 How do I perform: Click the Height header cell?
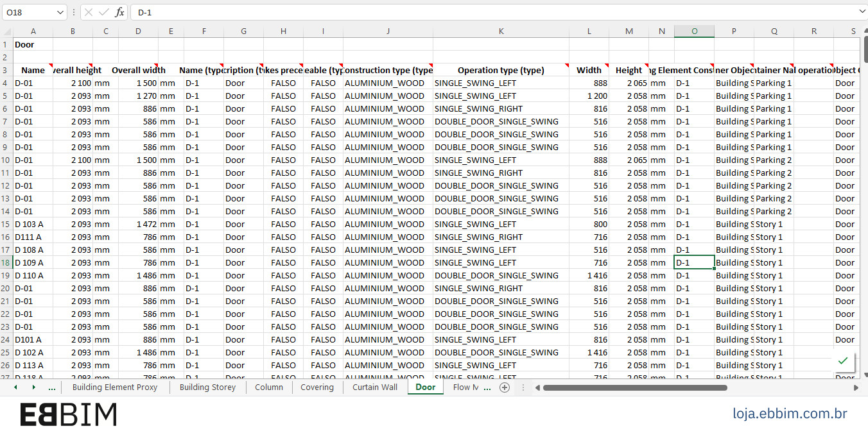pyautogui.click(x=629, y=70)
